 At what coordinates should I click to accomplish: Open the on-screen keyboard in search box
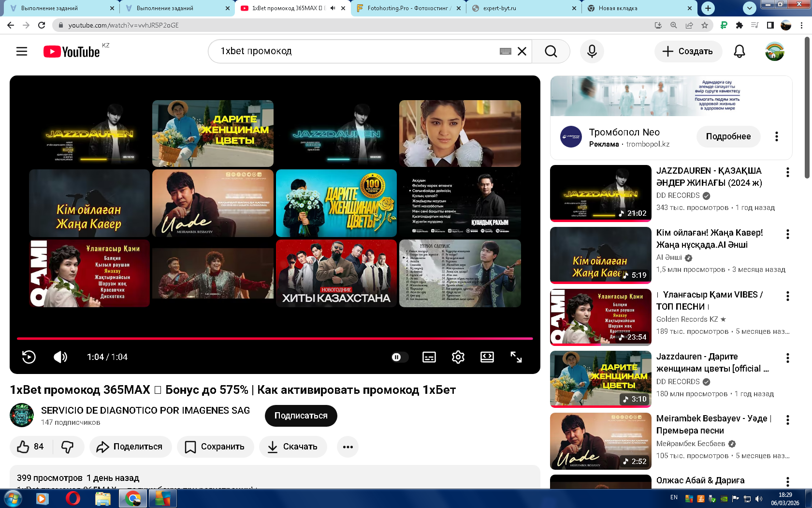pyautogui.click(x=506, y=51)
